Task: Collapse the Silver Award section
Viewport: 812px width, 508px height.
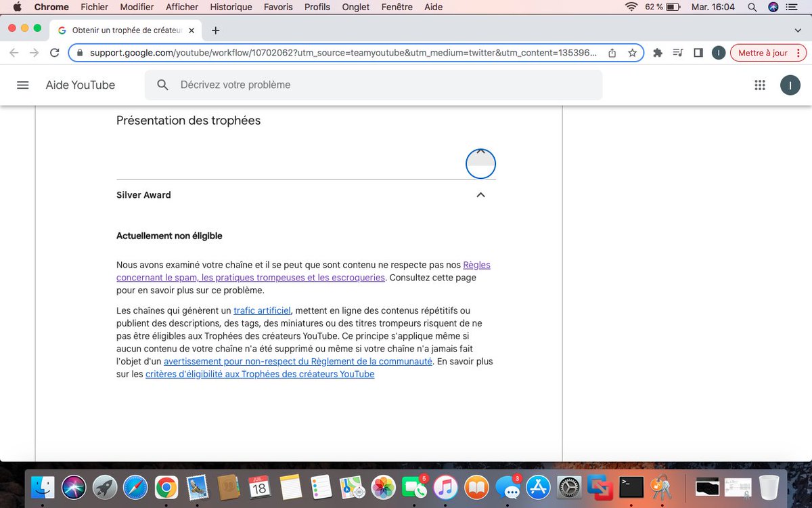Action: pos(480,195)
